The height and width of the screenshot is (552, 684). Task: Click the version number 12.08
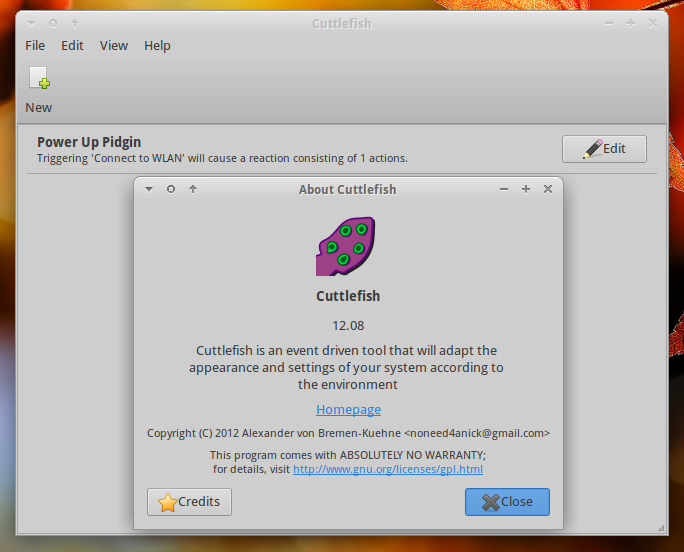tap(348, 326)
